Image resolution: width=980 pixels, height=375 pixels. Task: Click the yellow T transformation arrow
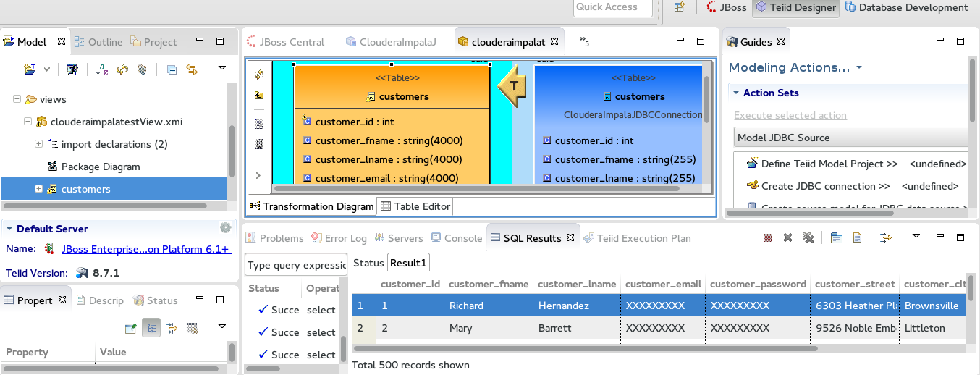[513, 85]
